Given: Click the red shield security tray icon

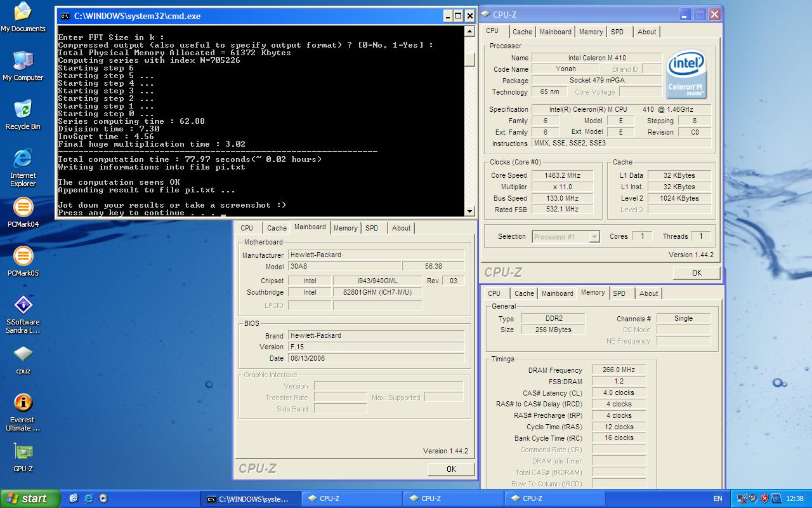Looking at the screenshot, I should (x=764, y=498).
